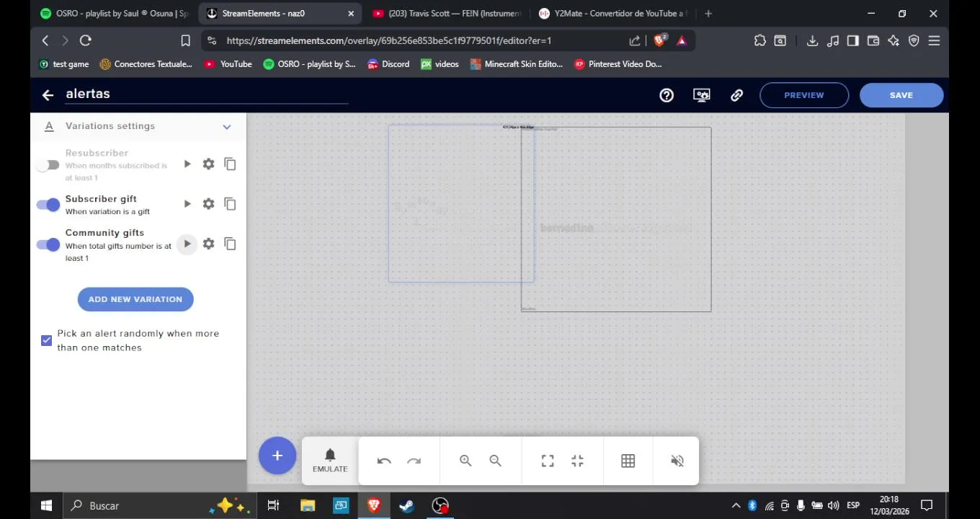Add a widget with the plus button
This screenshot has width=980, height=519.
[x=277, y=456]
